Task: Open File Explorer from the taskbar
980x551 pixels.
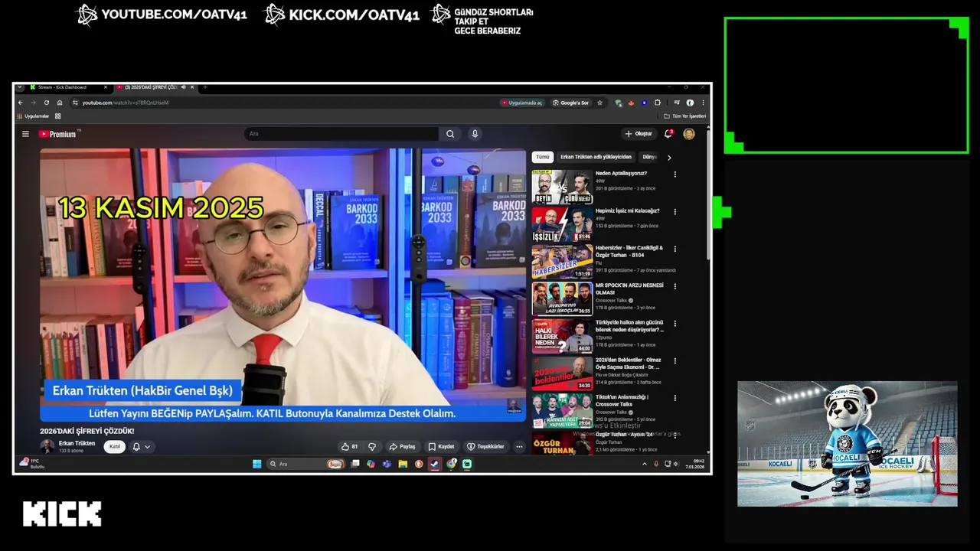Action: click(403, 464)
